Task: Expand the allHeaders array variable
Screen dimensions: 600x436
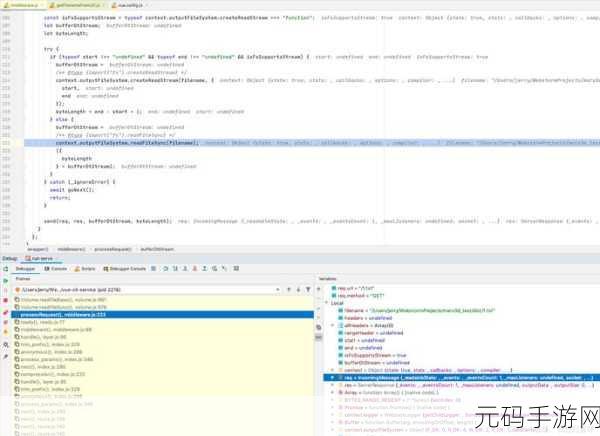Action: click(333, 325)
